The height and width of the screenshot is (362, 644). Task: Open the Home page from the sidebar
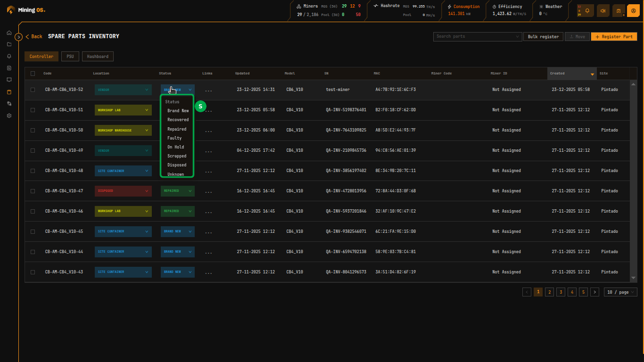(8, 33)
